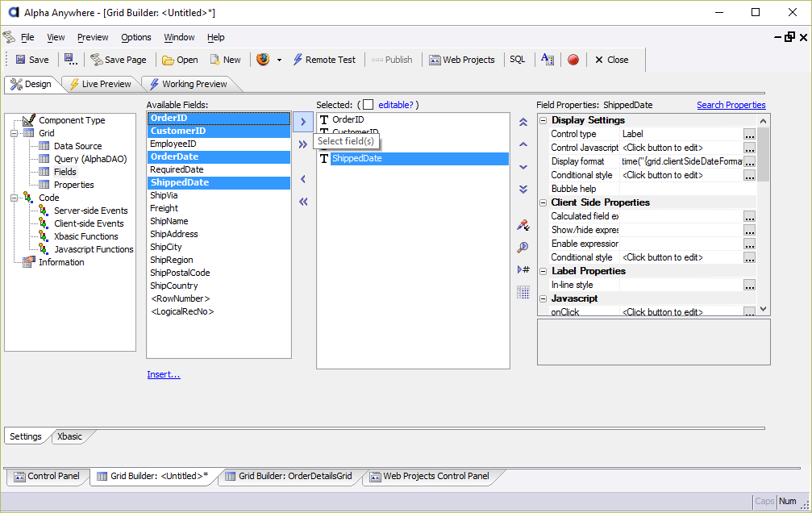The height and width of the screenshot is (513, 812).
Task: Switch to Web Projects Control Panel tab
Action: coord(430,476)
